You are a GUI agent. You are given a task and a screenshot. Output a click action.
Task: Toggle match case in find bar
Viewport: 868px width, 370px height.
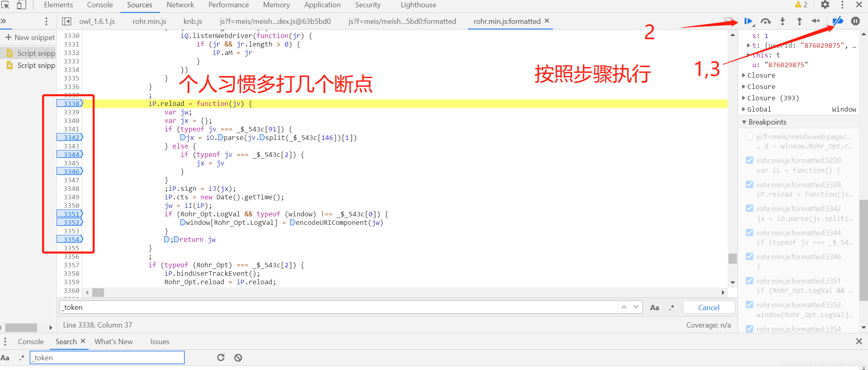[x=654, y=308]
